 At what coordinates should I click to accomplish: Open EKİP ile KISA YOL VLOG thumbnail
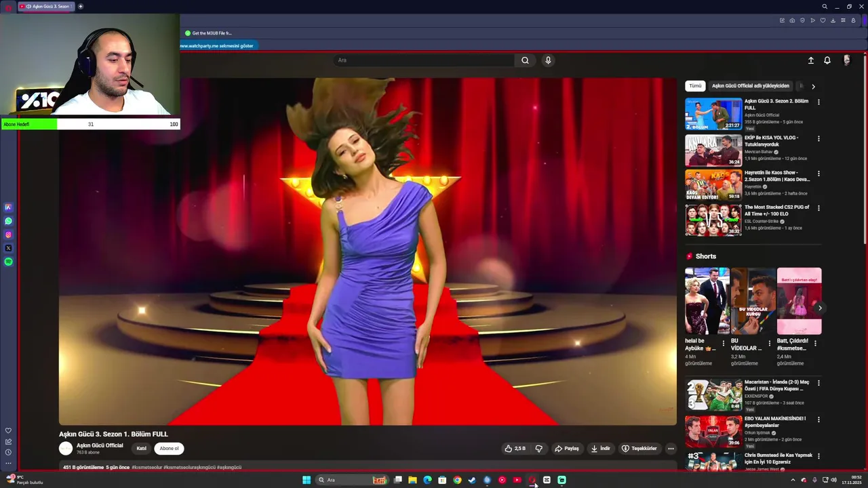pos(713,150)
